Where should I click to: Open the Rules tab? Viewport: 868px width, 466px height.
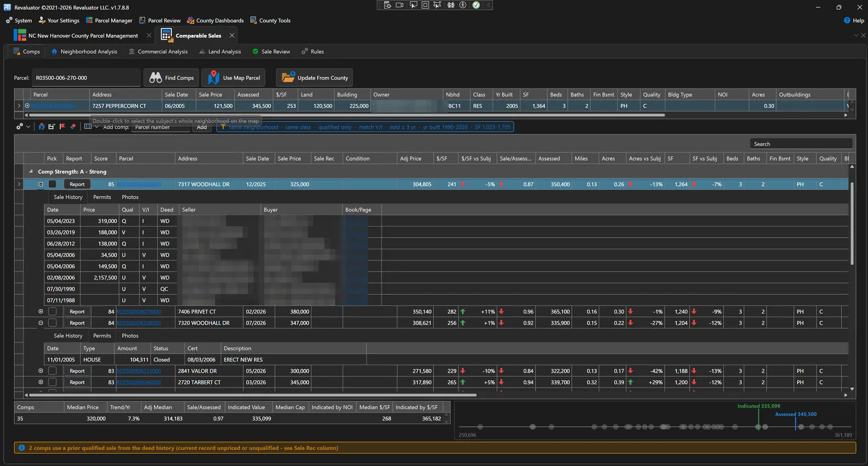coord(313,52)
